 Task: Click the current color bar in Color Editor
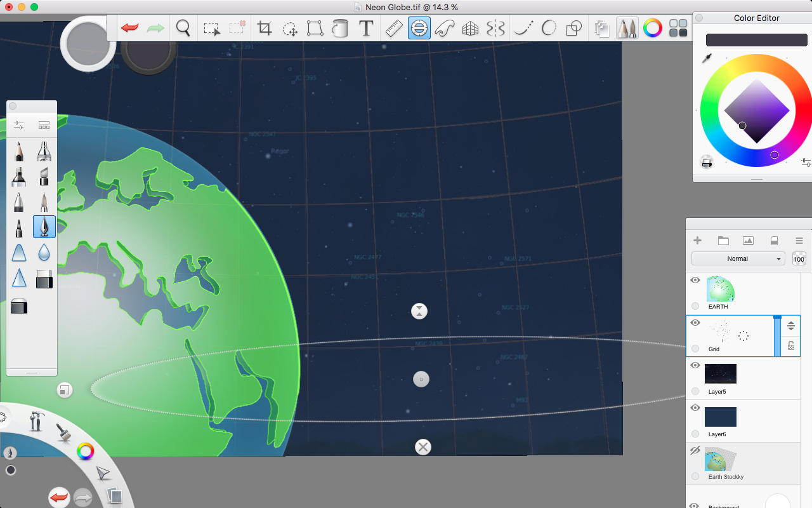tap(756, 40)
